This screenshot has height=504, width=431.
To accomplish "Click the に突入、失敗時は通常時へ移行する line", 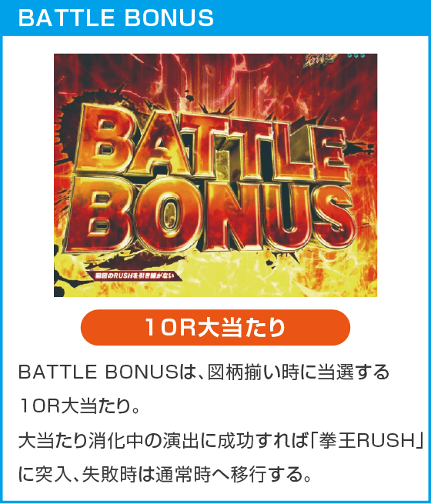I will pyautogui.click(x=165, y=475).
